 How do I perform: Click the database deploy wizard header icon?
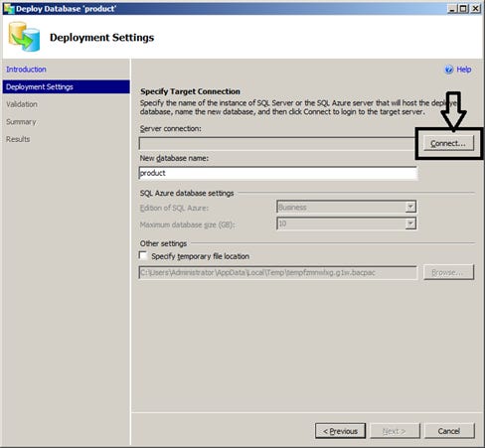point(24,37)
